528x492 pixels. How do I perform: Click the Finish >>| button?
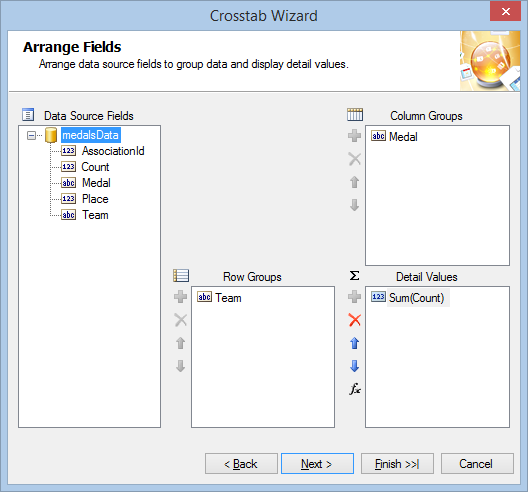pos(397,464)
